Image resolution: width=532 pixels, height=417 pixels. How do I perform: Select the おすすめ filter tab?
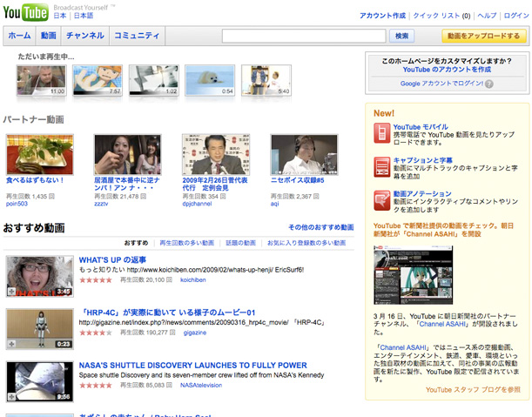tap(136, 243)
